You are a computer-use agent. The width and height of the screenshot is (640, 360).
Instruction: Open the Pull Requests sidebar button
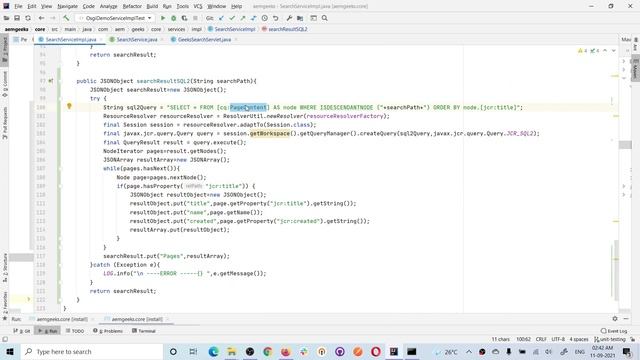(5, 123)
